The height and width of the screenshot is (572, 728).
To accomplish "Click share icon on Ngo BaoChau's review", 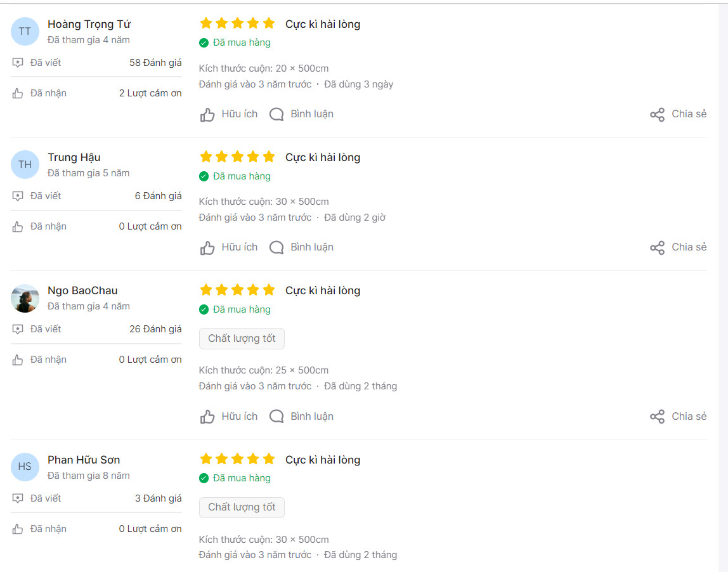I will coord(657,417).
